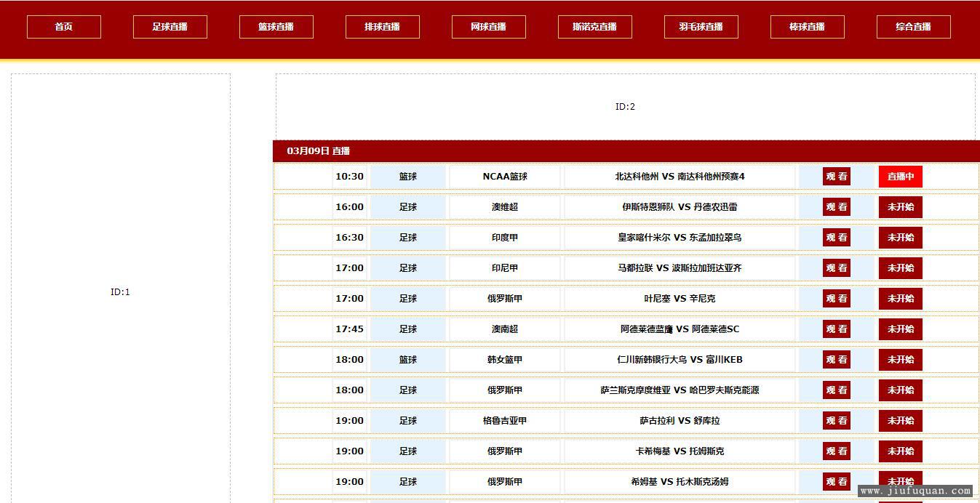
Task: Click 观看 for the 澳维超 16:00 match
Action: [x=837, y=207]
